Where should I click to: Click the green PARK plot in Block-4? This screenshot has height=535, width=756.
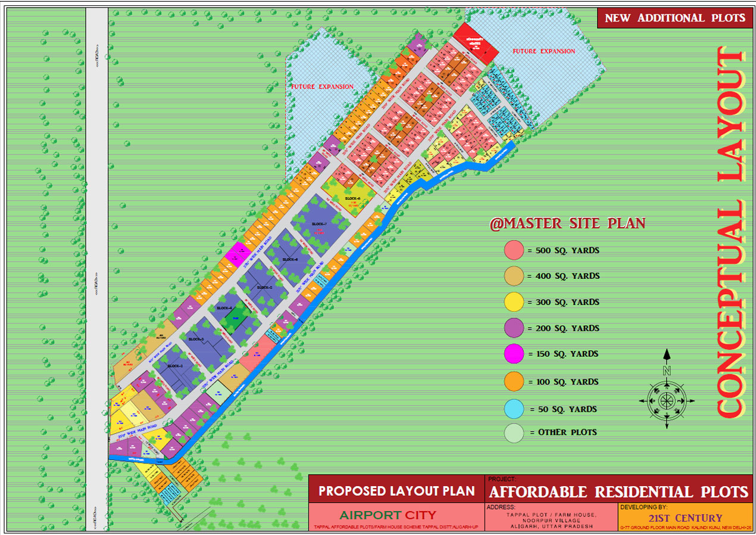click(x=236, y=318)
